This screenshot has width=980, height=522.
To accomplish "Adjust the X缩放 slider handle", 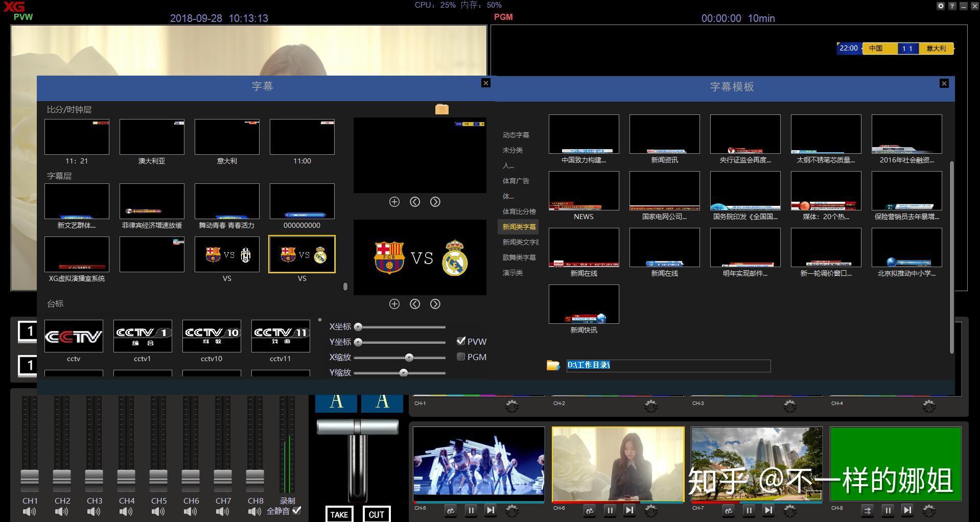I will click(x=409, y=358).
